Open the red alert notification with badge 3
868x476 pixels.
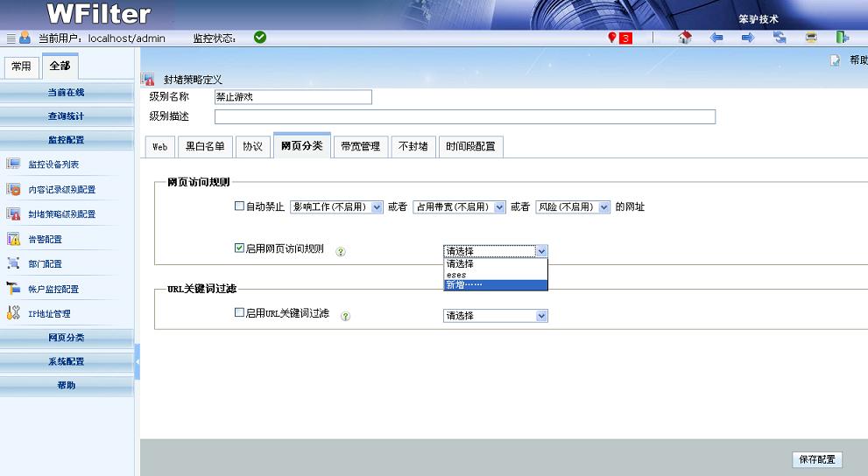click(619, 38)
